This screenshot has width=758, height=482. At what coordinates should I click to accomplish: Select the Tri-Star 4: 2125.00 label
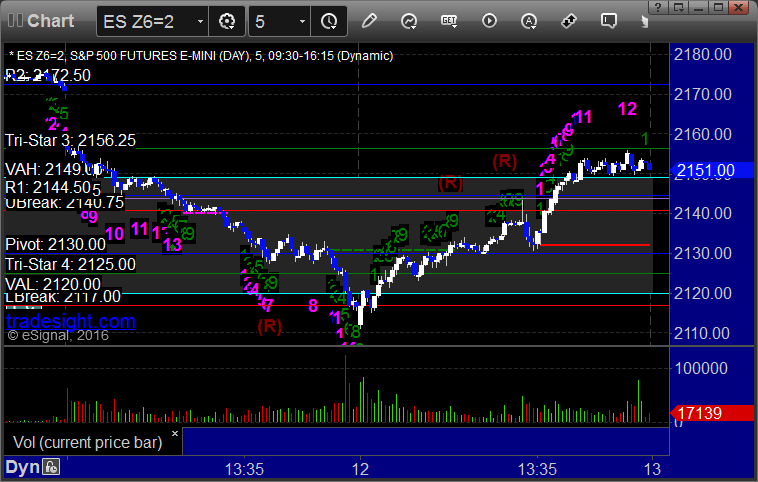pyautogui.click(x=71, y=264)
